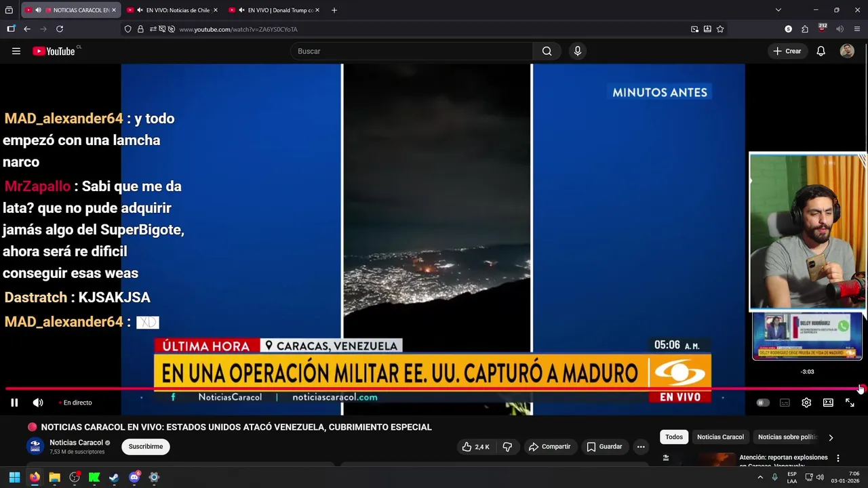
Task: Switch to EN VIVO Donald Trump tab
Action: (x=275, y=10)
